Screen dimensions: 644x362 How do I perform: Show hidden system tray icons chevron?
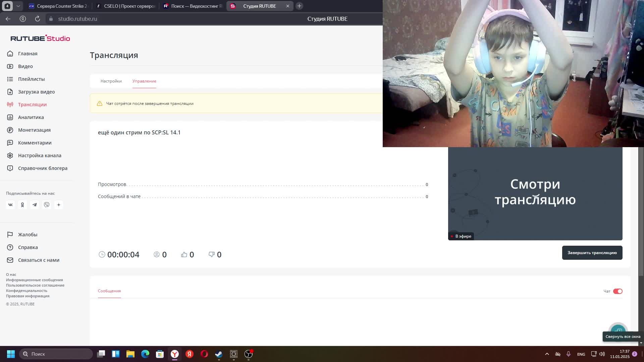(547, 354)
